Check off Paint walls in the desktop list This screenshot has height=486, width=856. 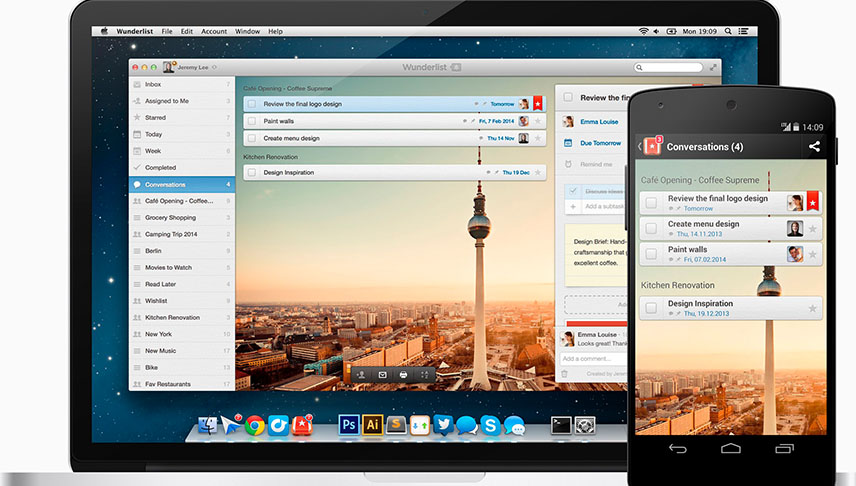click(x=252, y=121)
